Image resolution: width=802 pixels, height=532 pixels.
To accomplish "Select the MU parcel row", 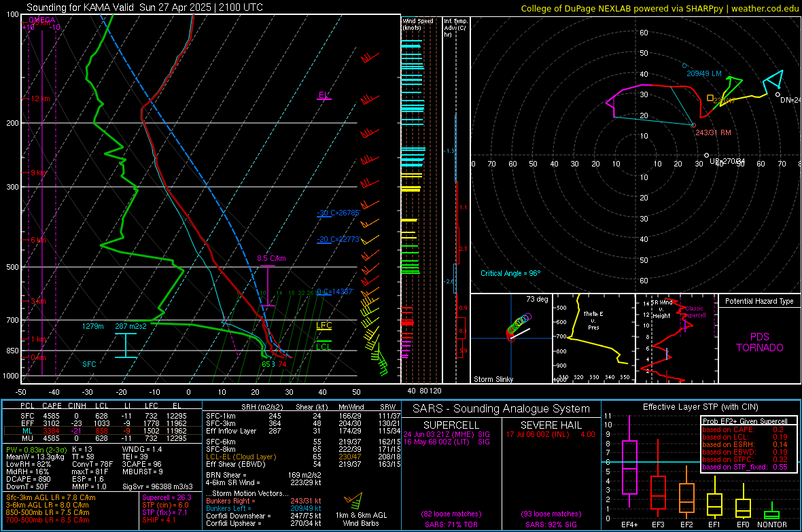I will 103,438.
